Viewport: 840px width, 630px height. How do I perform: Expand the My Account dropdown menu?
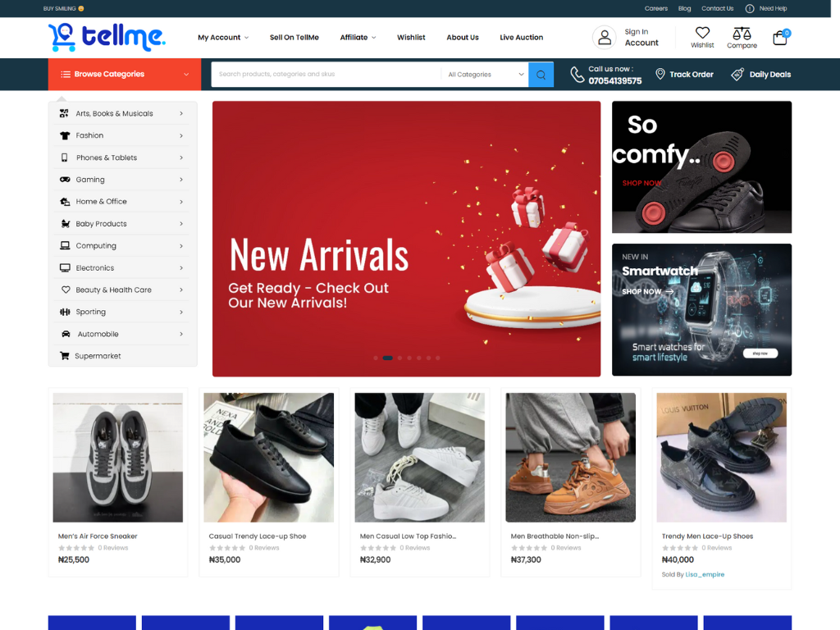tap(223, 38)
